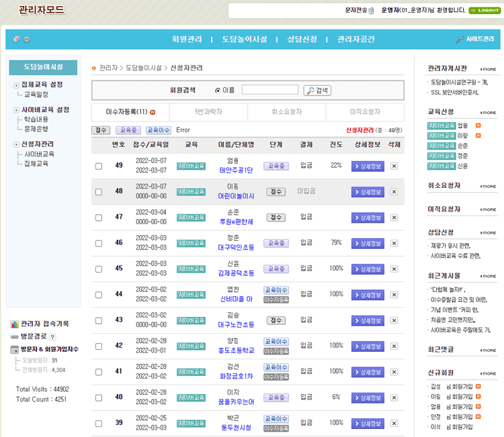Open 상세정보 for row 45

pos(368,269)
